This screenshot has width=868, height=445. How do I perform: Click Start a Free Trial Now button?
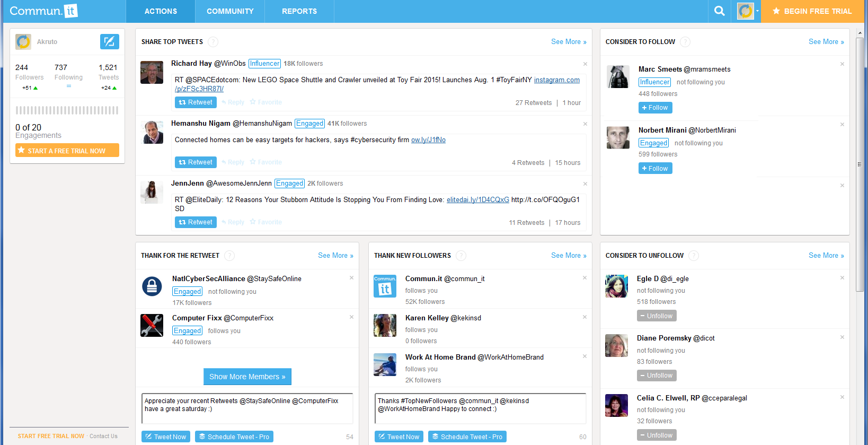click(67, 151)
